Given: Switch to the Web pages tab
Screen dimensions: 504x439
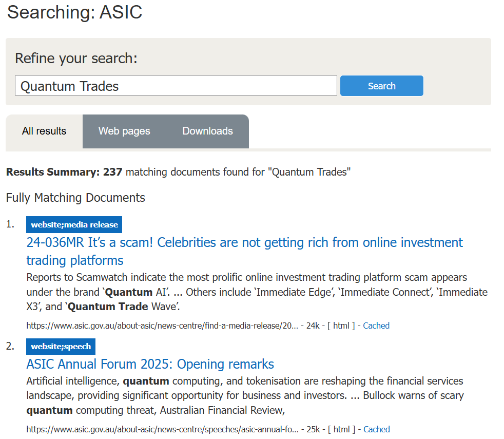Looking at the screenshot, I should 124,131.
